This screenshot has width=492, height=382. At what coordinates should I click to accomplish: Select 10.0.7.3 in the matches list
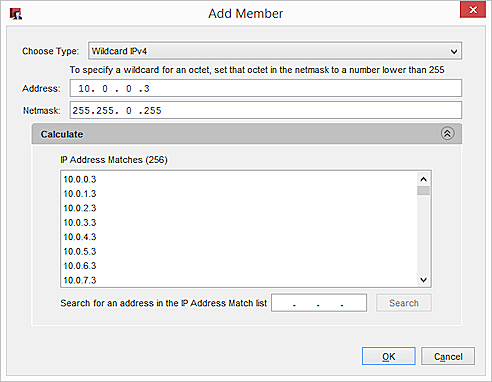pos(80,280)
